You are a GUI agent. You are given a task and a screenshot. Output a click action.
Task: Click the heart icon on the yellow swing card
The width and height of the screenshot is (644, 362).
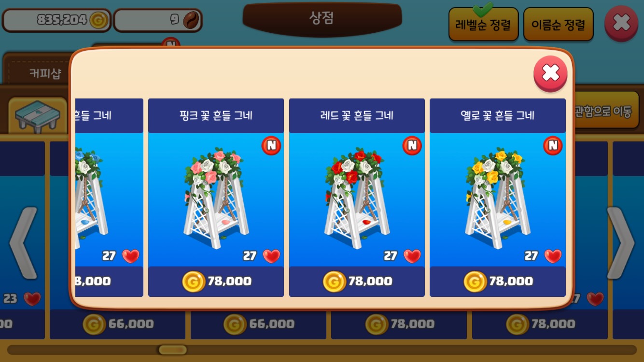pos(553,256)
